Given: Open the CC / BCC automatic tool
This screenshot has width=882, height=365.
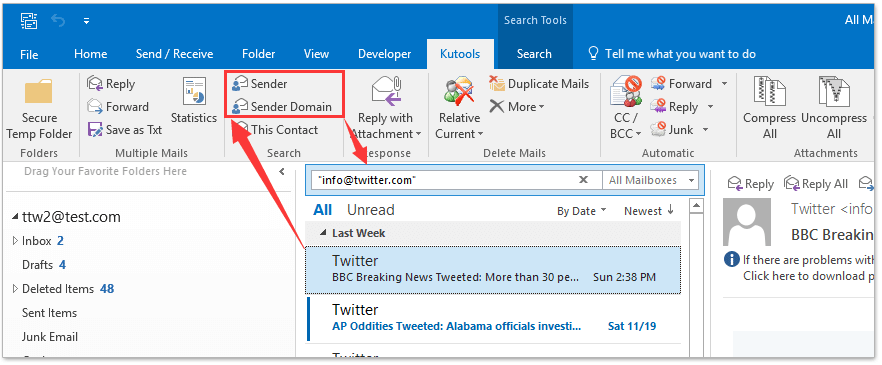Looking at the screenshot, I should point(626,109).
